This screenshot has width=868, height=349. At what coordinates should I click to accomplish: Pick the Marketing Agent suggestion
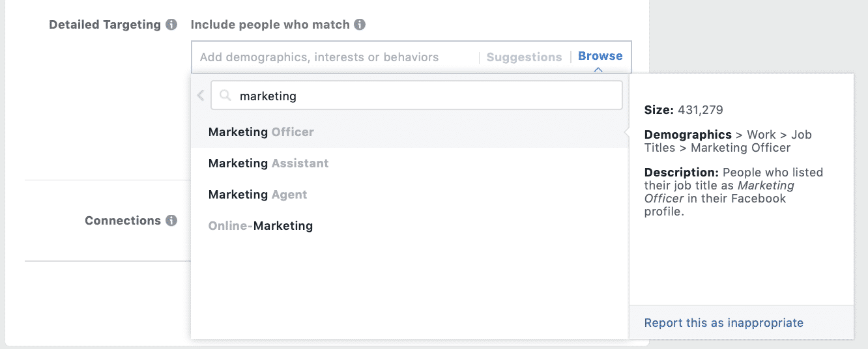[410, 195]
